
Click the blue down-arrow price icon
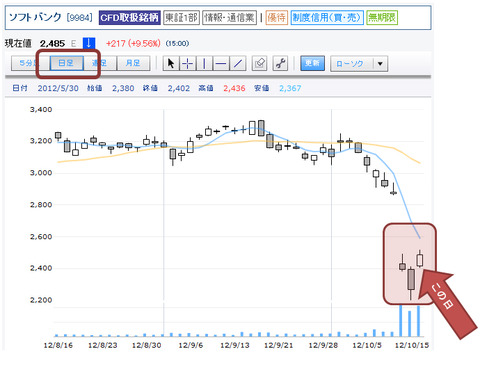click(89, 43)
